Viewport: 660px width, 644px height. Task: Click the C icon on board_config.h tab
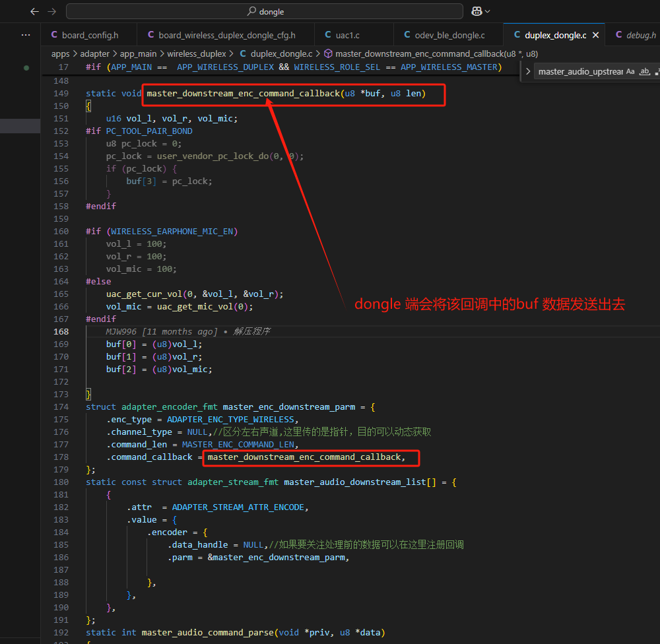54,35
